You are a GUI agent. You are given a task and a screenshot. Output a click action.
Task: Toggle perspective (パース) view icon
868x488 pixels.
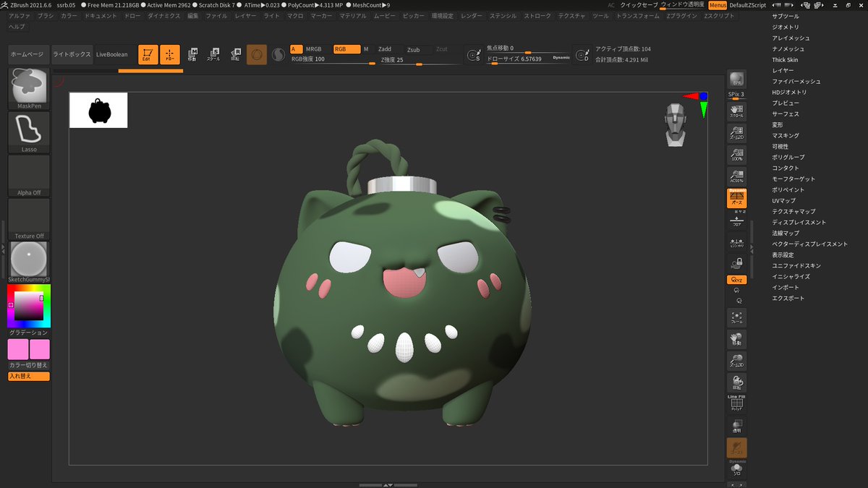(x=737, y=198)
